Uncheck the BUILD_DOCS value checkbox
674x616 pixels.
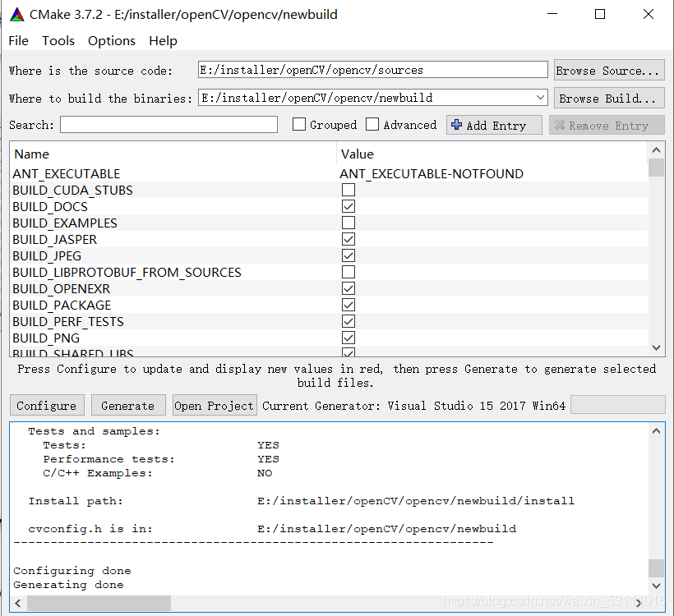click(348, 206)
